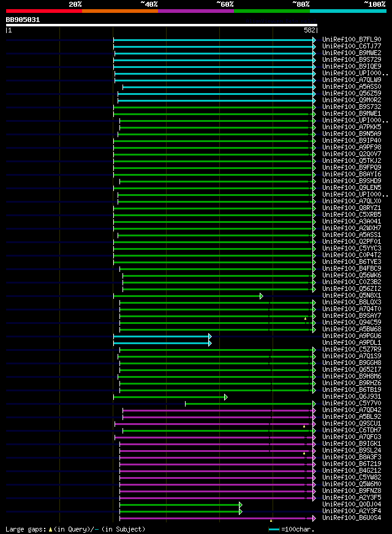Open hit UniRef100_B6T219
The height and width of the screenshot is (534, 392).
pos(352,464)
